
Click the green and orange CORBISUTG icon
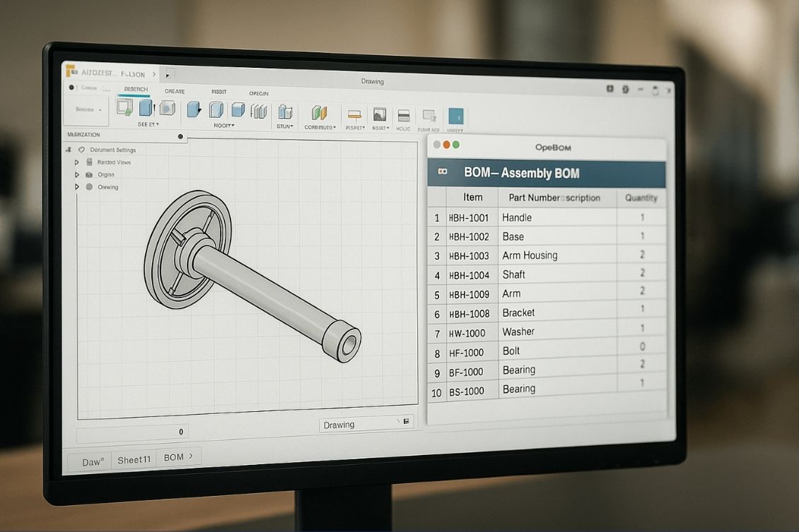(319, 112)
